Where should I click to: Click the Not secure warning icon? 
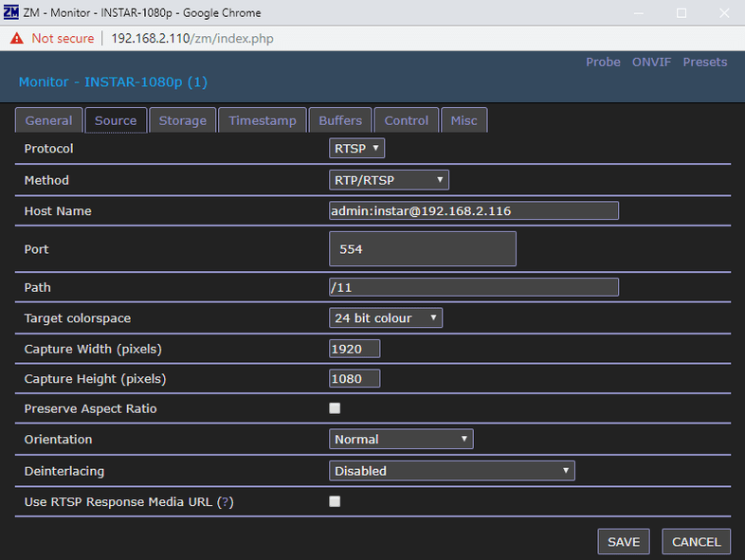coord(16,38)
